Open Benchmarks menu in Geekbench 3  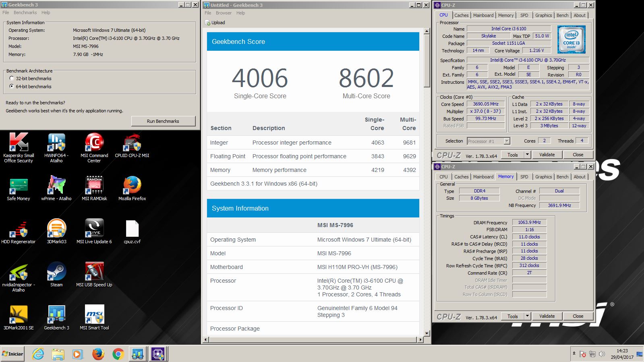pos(25,12)
